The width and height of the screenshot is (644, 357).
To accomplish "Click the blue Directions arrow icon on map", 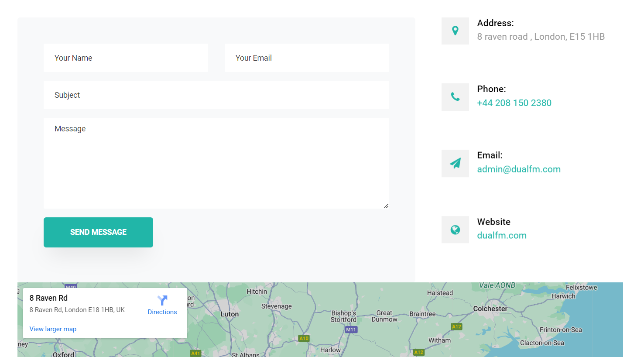I will click(162, 300).
